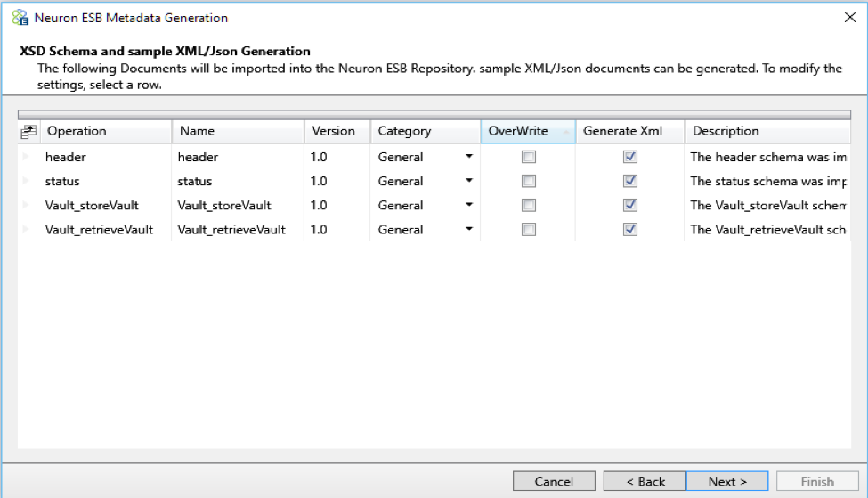The width and height of the screenshot is (868, 498).
Task: Select the status row indicator arrow
Action: (x=26, y=181)
